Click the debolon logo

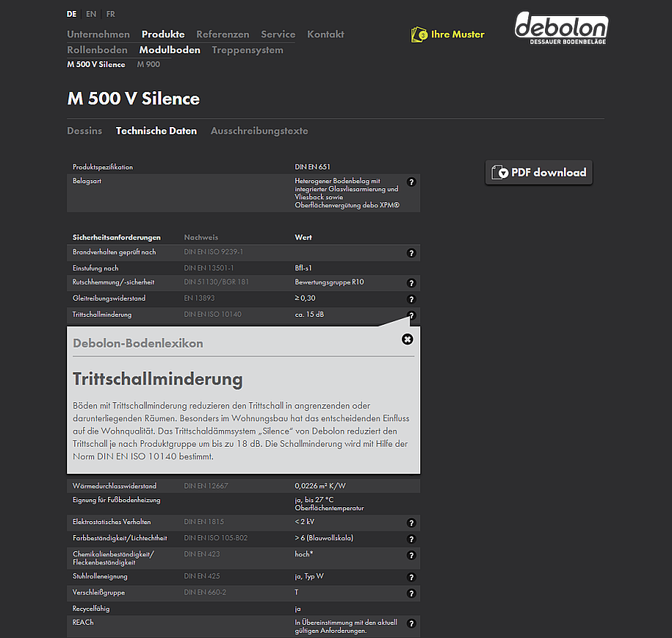pos(561,28)
